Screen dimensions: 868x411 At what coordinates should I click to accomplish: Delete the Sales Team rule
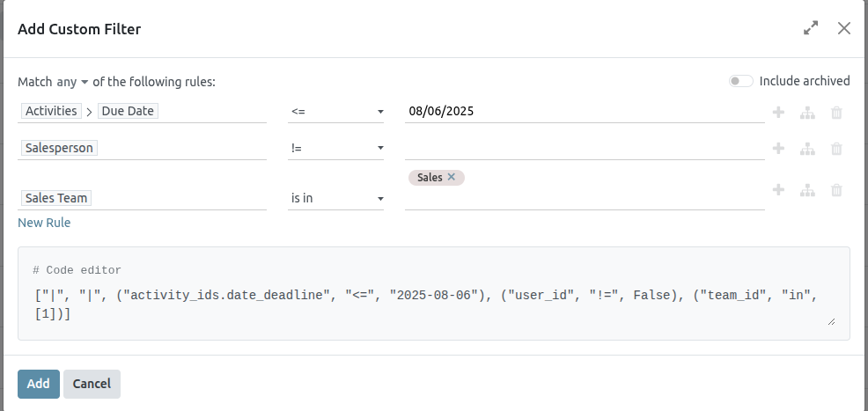pos(836,190)
